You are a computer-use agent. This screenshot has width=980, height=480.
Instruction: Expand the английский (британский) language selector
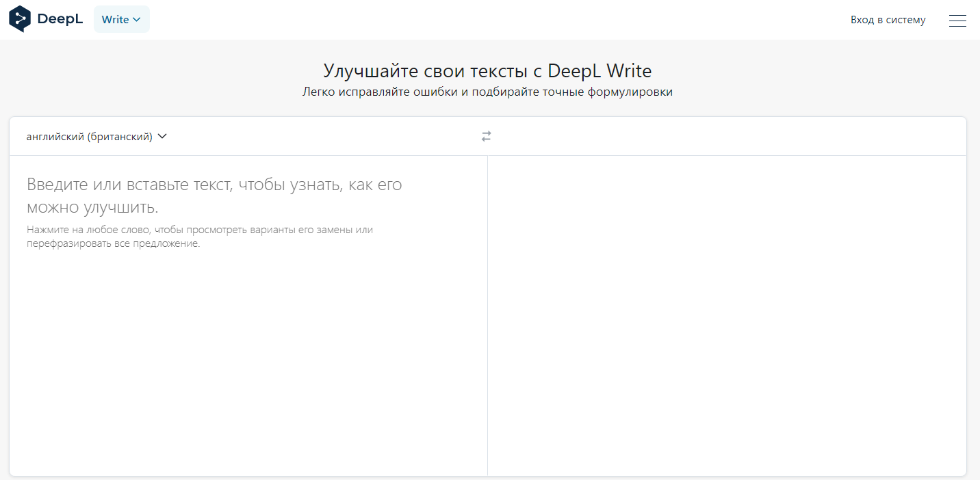(x=96, y=136)
